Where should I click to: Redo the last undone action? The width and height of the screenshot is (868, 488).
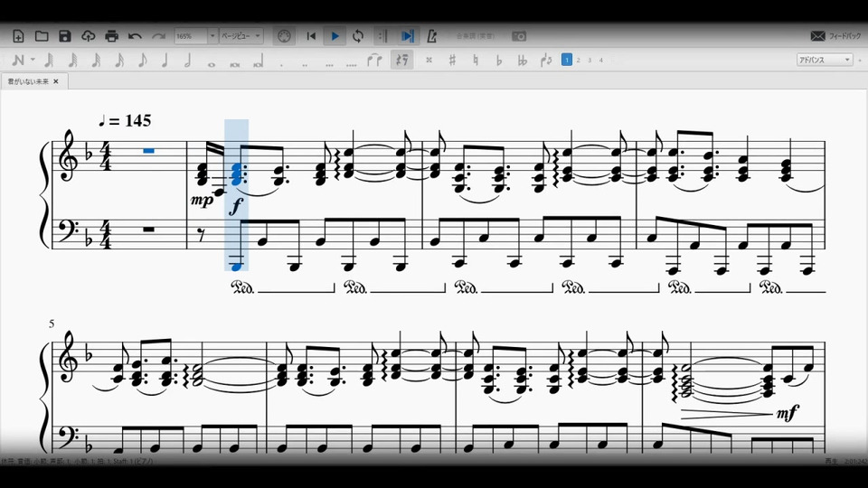pyautogui.click(x=158, y=36)
